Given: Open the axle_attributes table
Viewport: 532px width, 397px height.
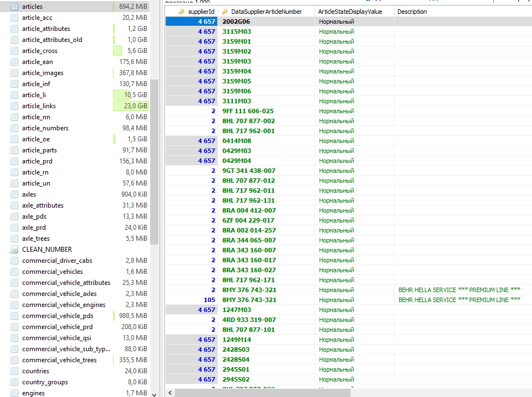Looking at the screenshot, I should [x=42, y=205].
